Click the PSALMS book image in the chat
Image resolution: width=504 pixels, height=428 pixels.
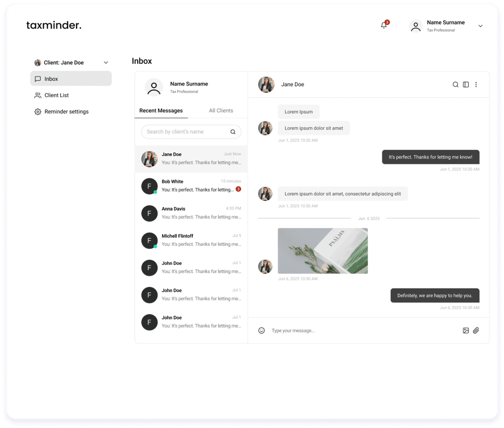pyautogui.click(x=322, y=250)
